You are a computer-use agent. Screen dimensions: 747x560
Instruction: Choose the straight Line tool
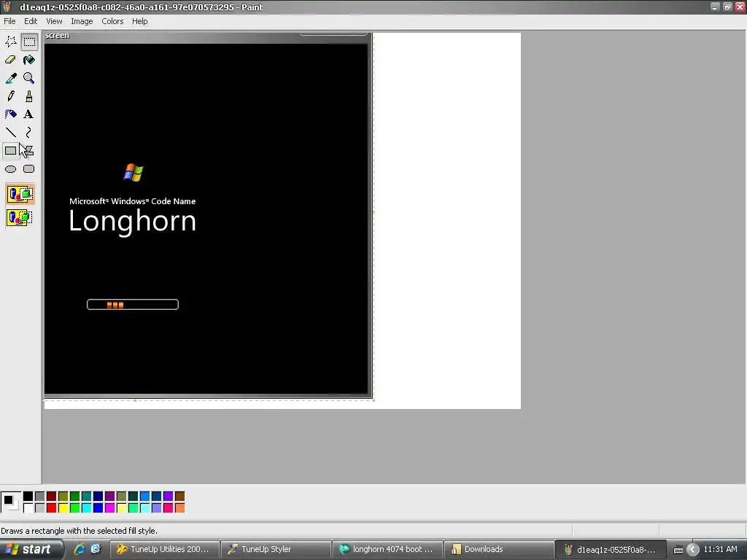[10, 132]
